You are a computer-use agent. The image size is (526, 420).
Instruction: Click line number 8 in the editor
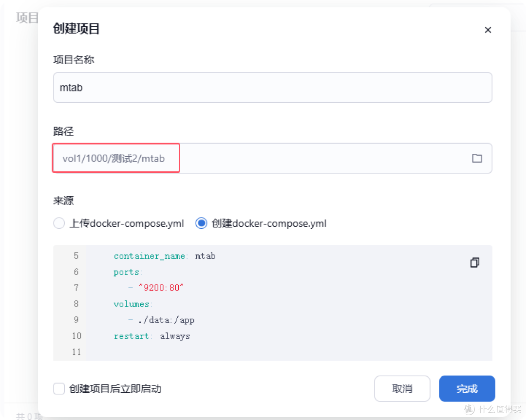pyautogui.click(x=76, y=304)
